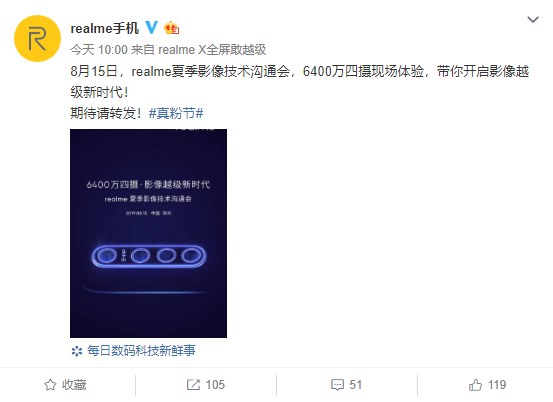
Task: Click the repost share arrow icon
Action: coord(193,385)
